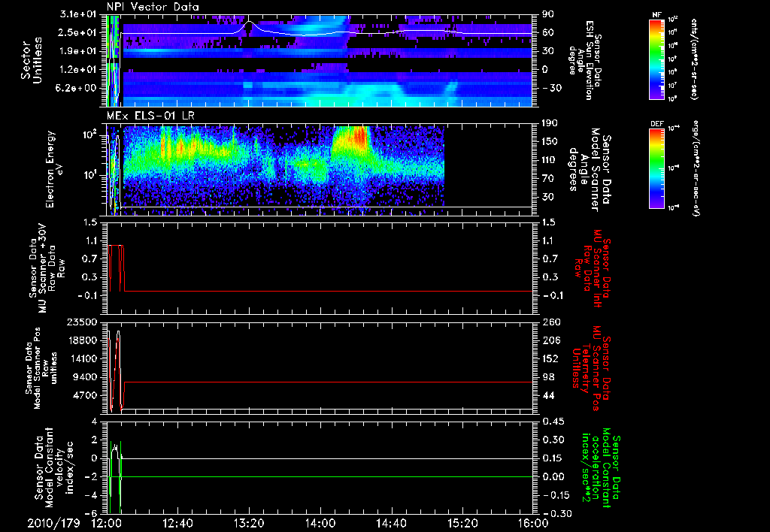The width and height of the screenshot is (770, 532).
Task: Click the 13:20 time axis label
Action: point(249,523)
